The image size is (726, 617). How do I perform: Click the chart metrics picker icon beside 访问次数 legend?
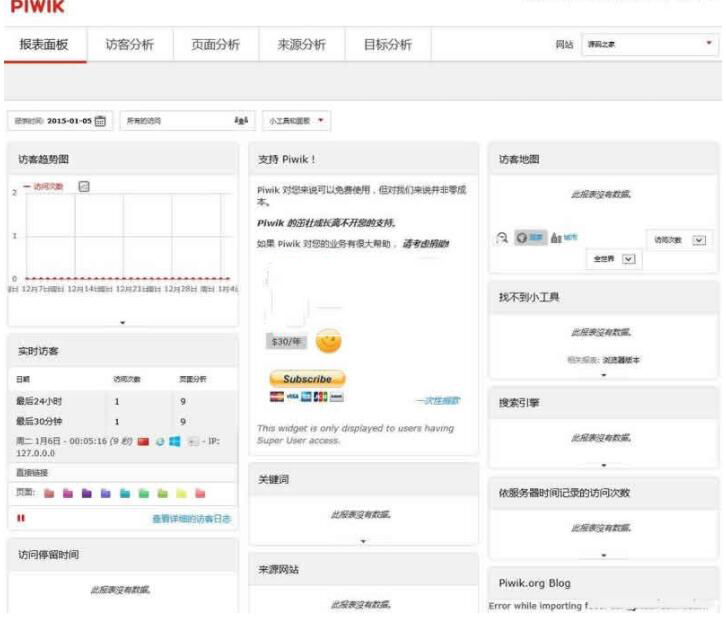click(84, 187)
